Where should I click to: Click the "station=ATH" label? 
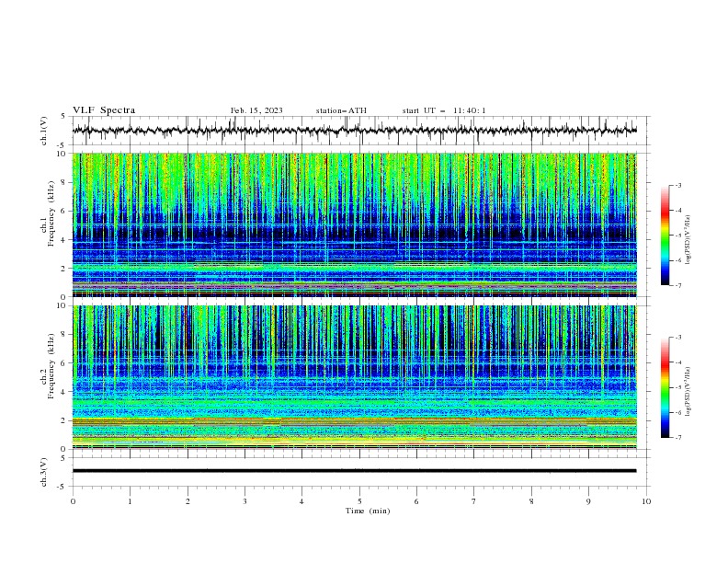tap(341, 110)
